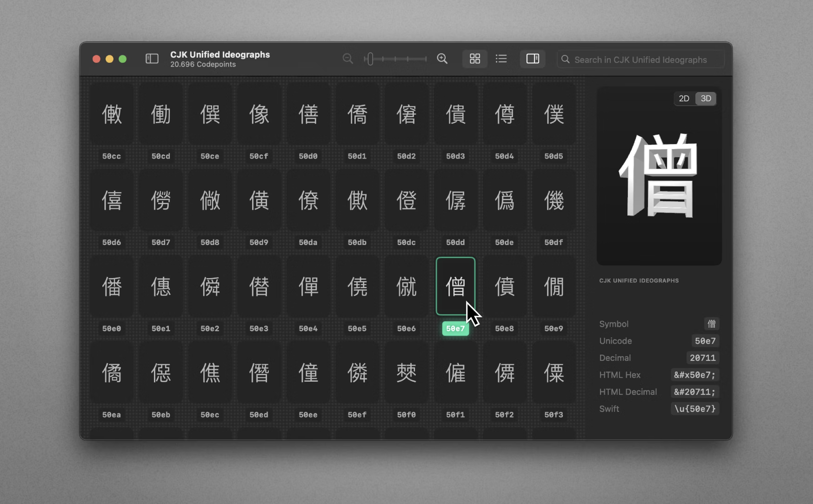Copy the Swift value \u{50e7}
The width and height of the screenshot is (813, 504).
(695, 409)
